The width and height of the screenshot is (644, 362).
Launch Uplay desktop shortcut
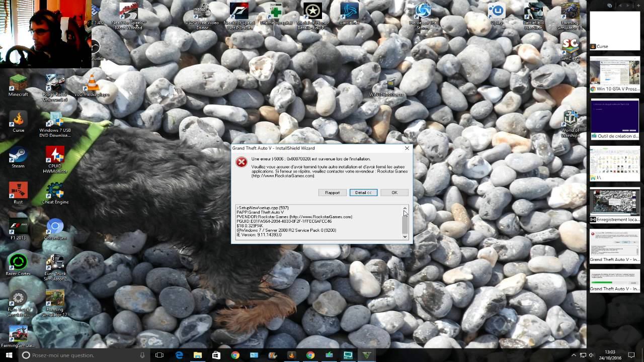pyautogui.click(x=497, y=14)
